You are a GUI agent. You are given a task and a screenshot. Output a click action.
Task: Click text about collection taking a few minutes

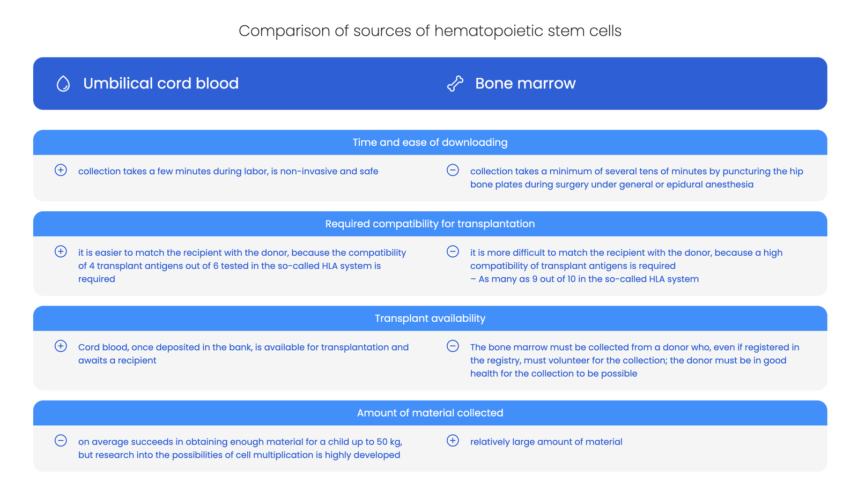(x=228, y=172)
